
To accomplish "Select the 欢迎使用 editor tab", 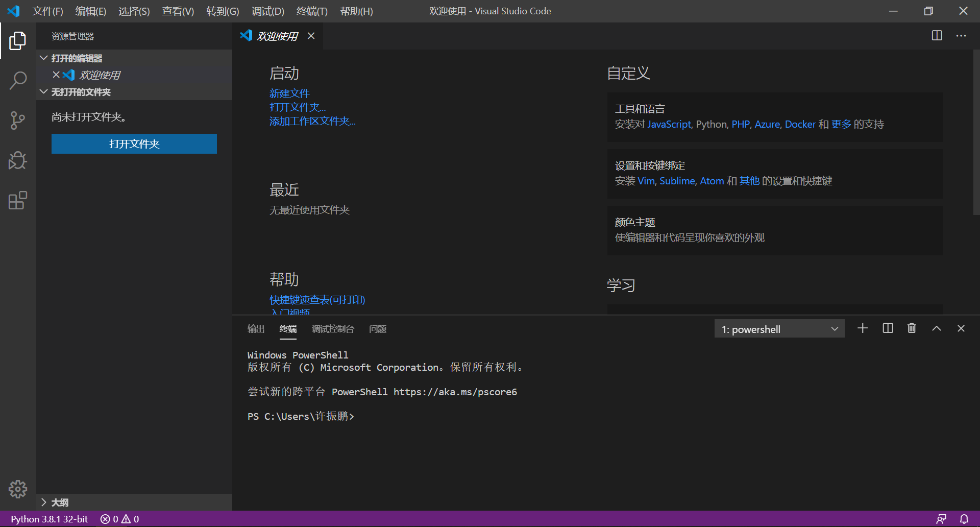I will coord(277,36).
